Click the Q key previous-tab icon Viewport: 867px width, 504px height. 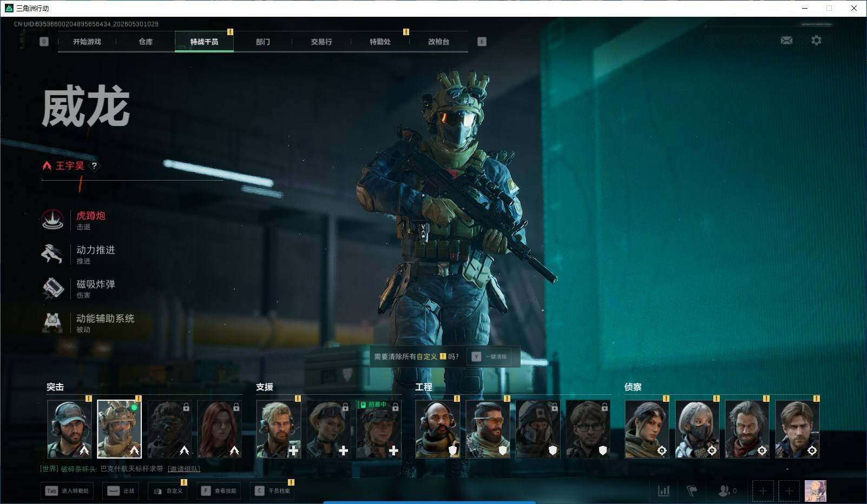[44, 42]
